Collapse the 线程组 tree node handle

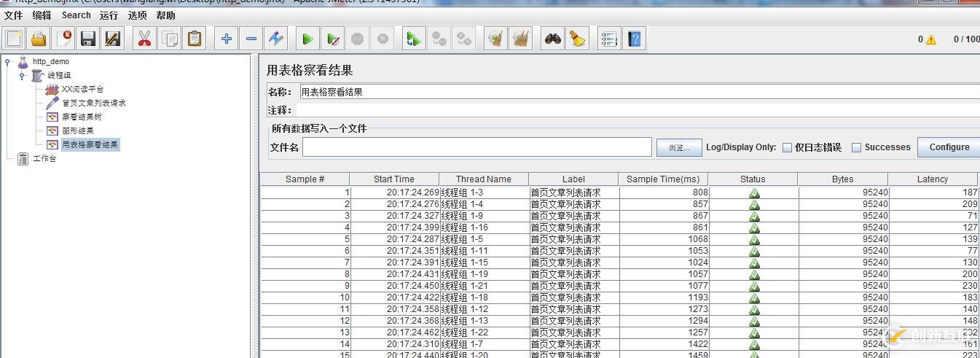(22, 75)
